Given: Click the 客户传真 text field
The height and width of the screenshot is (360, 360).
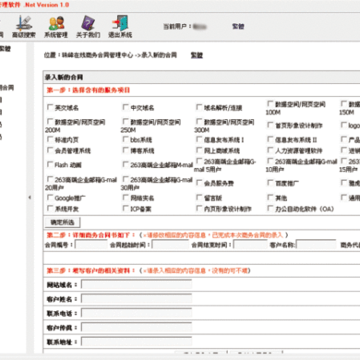Looking at the screenshot, I should (137, 327).
